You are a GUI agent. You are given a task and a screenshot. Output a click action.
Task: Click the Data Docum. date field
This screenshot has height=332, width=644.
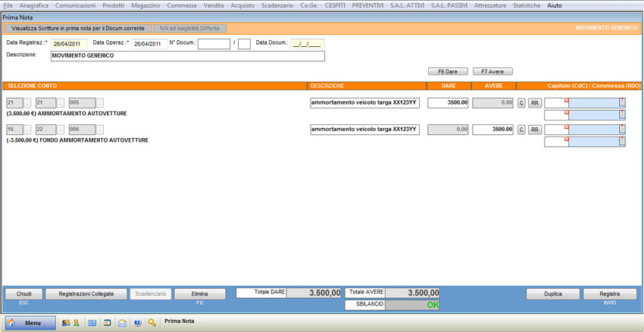307,44
